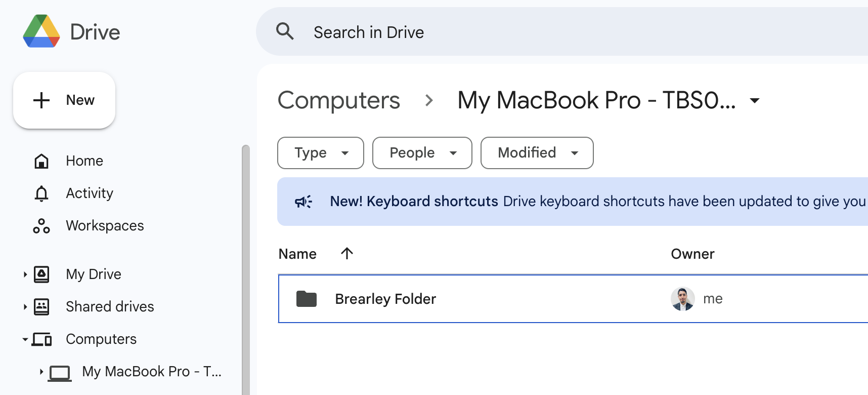
Task: Click the search magnifier icon
Action: tap(285, 31)
